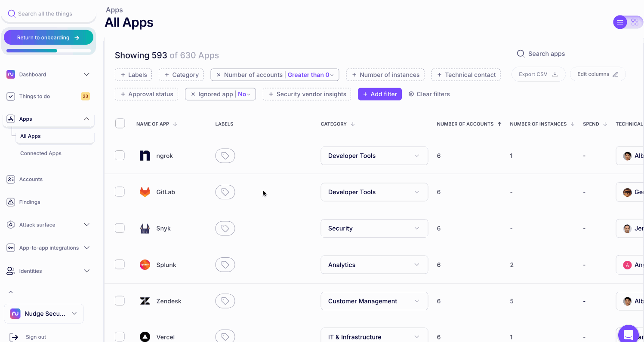The width and height of the screenshot is (644, 342).
Task: Open the category dropdown for Splunk
Action: pyautogui.click(x=374, y=265)
